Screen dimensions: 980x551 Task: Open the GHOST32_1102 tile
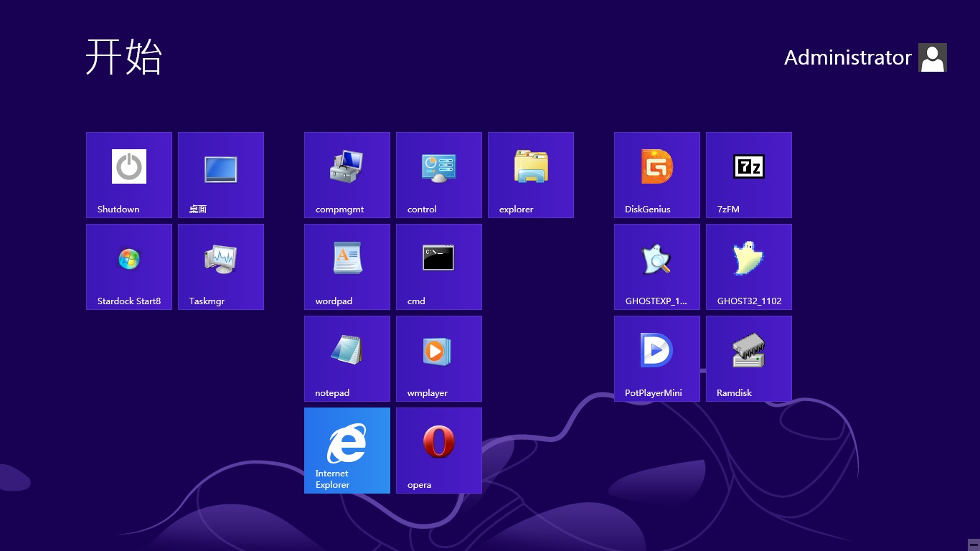[749, 267]
